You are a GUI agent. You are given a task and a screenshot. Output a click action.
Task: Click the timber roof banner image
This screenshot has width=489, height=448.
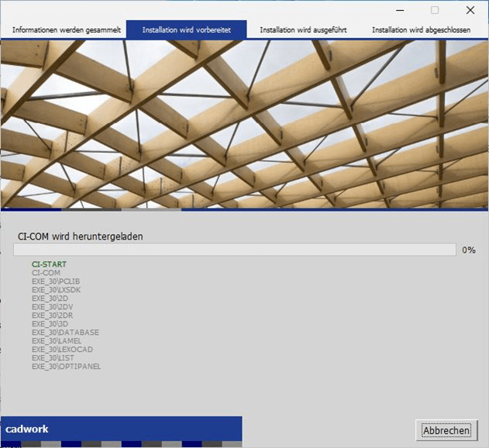[x=244, y=124]
